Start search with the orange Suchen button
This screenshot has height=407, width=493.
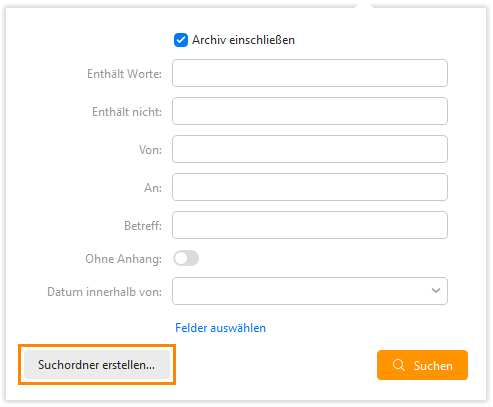422,365
